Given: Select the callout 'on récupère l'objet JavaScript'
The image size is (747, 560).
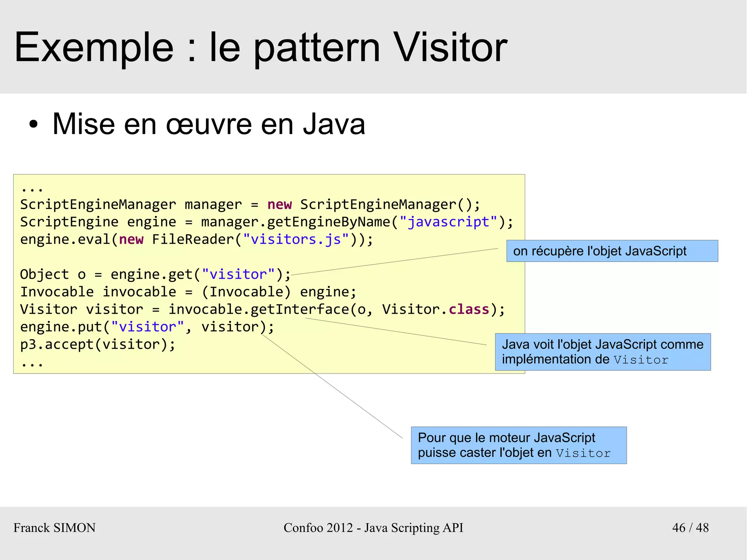Looking at the screenshot, I should pyautogui.click(x=612, y=251).
